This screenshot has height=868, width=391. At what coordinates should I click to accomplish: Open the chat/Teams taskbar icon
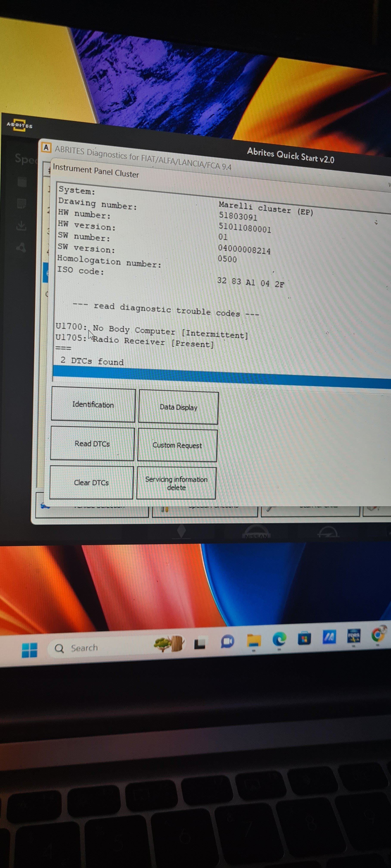[227, 641]
